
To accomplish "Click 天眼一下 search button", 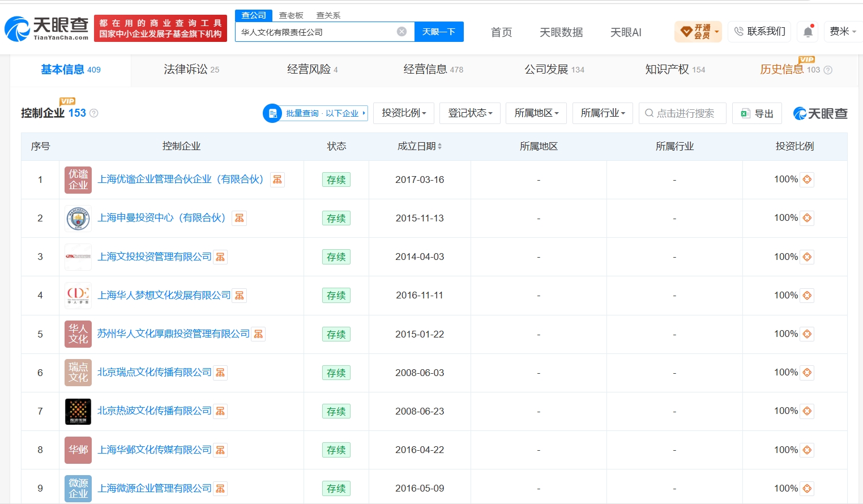I will 439,32.
